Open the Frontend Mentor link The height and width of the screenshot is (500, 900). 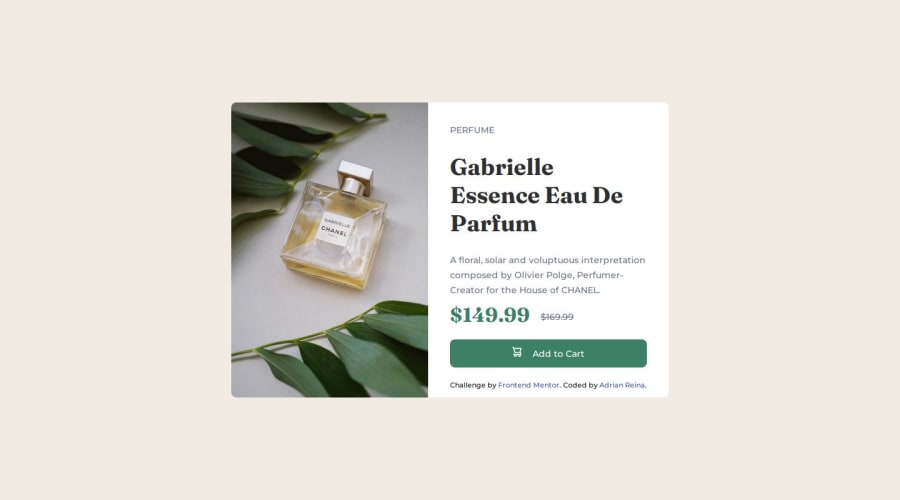click(529, 385)
